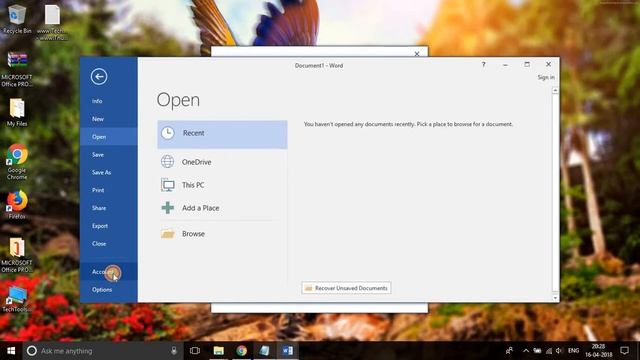The width and height of the screenshot is (640, 360).
Task: Click the notepad-like app on the taskbar
Action: click(264, 351)
